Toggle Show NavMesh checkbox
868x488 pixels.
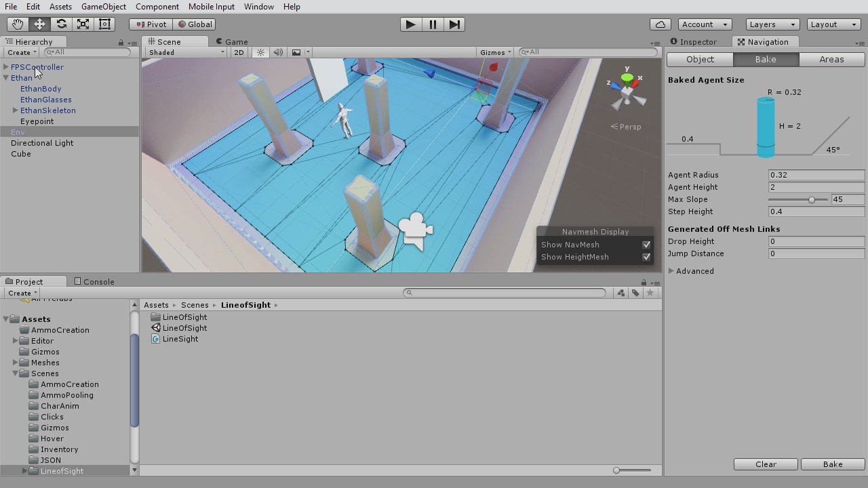point(646,245)
